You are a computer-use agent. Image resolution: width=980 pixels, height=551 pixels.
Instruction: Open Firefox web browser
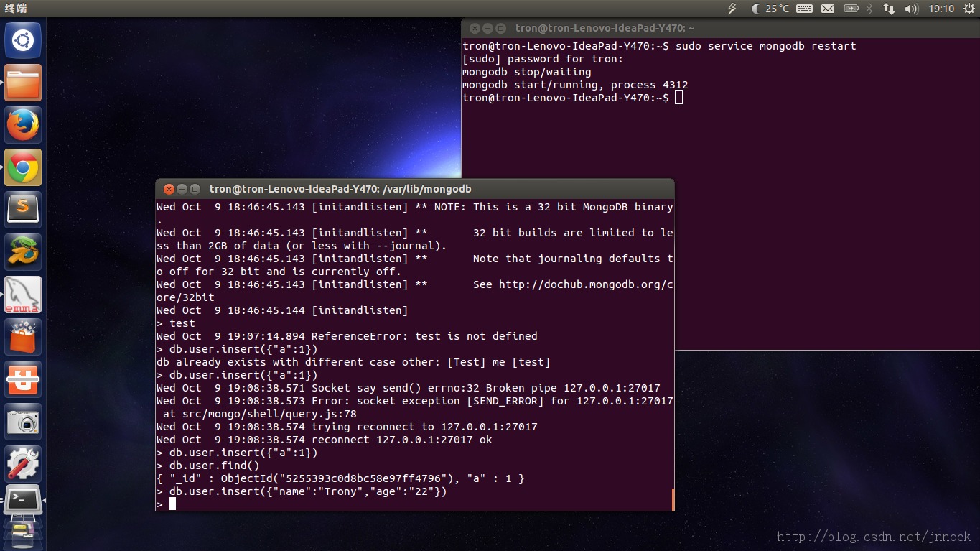point(23,126)
